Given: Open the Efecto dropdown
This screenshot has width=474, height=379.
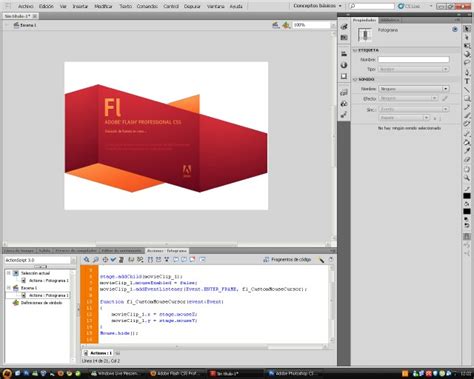Looking at the screenshot, I should [408, 98].
